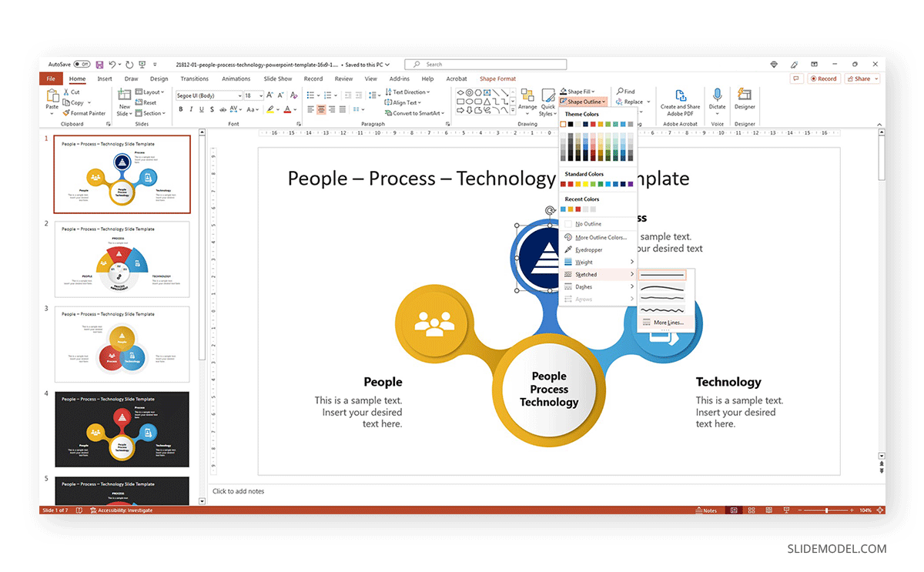Toggle Notes in the status bar

707,510
